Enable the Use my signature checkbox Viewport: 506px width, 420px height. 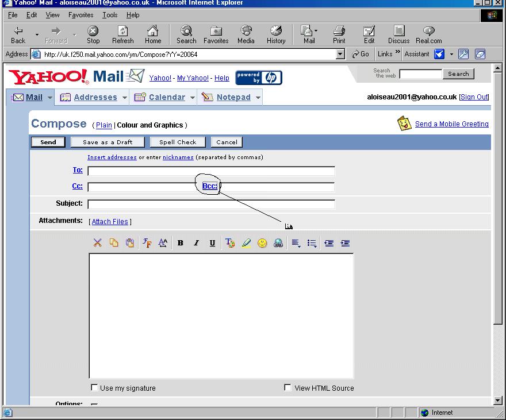94,387
